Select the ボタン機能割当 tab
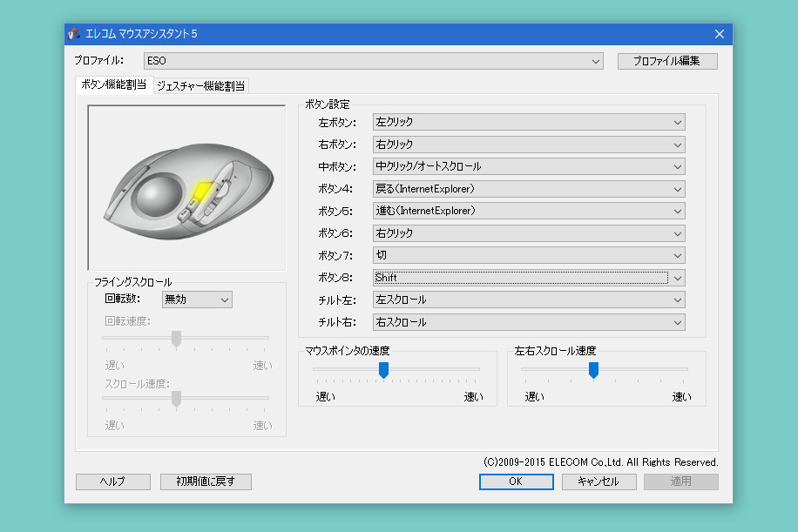Viewport: 798px width, 532px height. (114, 84)
